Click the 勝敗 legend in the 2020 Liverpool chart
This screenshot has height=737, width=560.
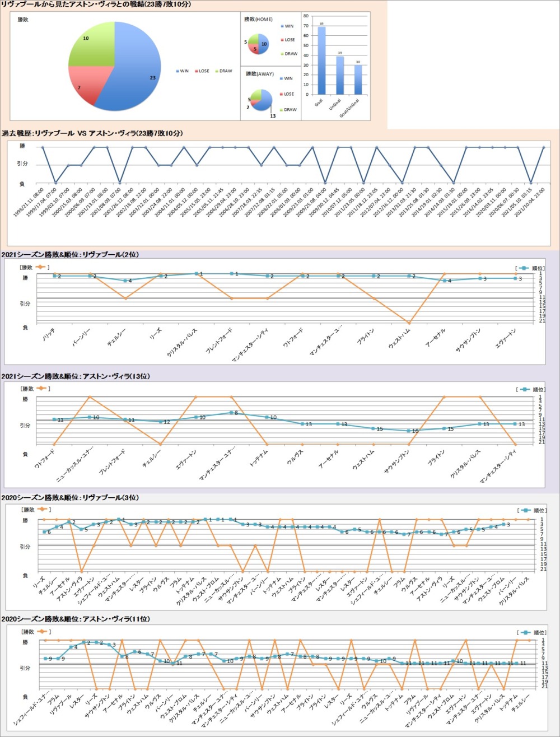pyautogui.click(x=35, y=510)
